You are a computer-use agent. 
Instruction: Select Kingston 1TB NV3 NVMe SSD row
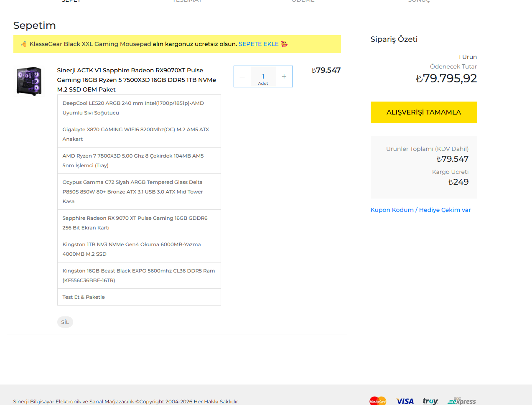click(x=139, y=249)
